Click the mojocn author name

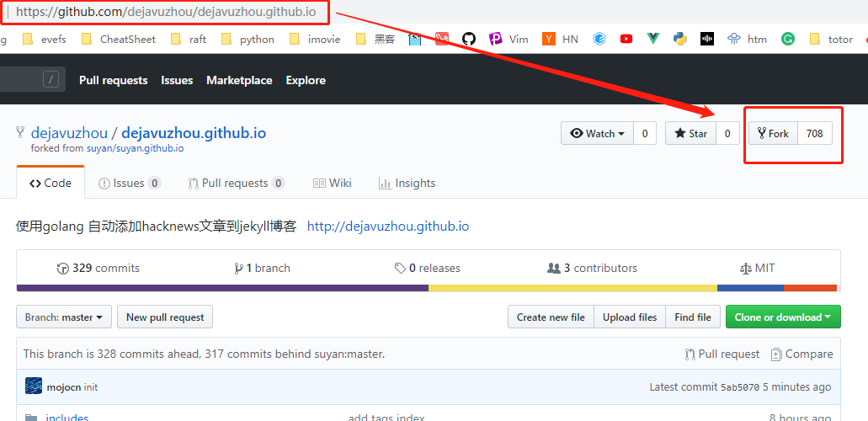64,387
